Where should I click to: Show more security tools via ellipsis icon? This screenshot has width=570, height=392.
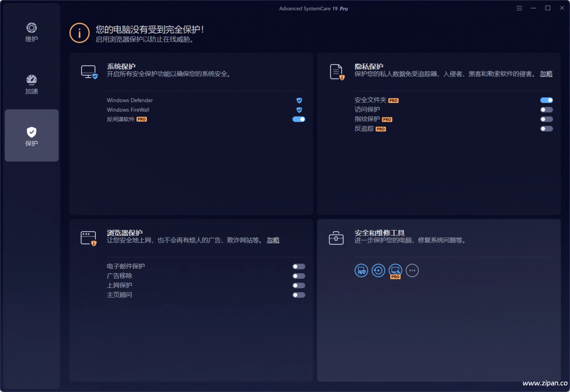pos(412,271)
